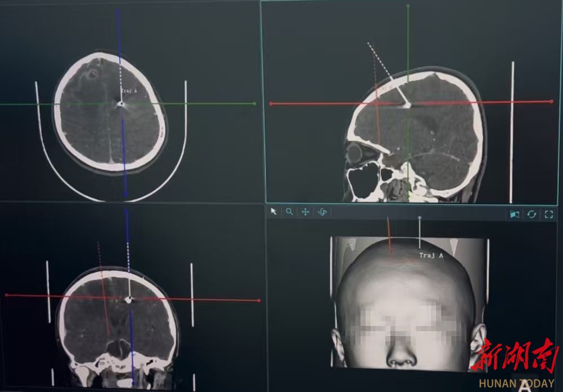Select the Traj A label on 3D head
The width and height of the screenshot is (563, 392).
431,256
